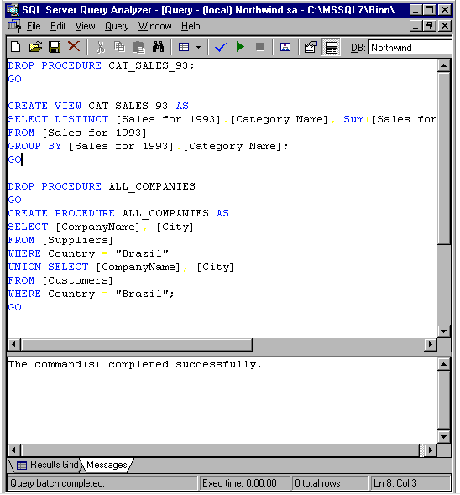The width and height of the screenshot is (460, 495).
Task: Open Find with the binoculars icon
Action: pyautogui.click(x=158, y=47)
